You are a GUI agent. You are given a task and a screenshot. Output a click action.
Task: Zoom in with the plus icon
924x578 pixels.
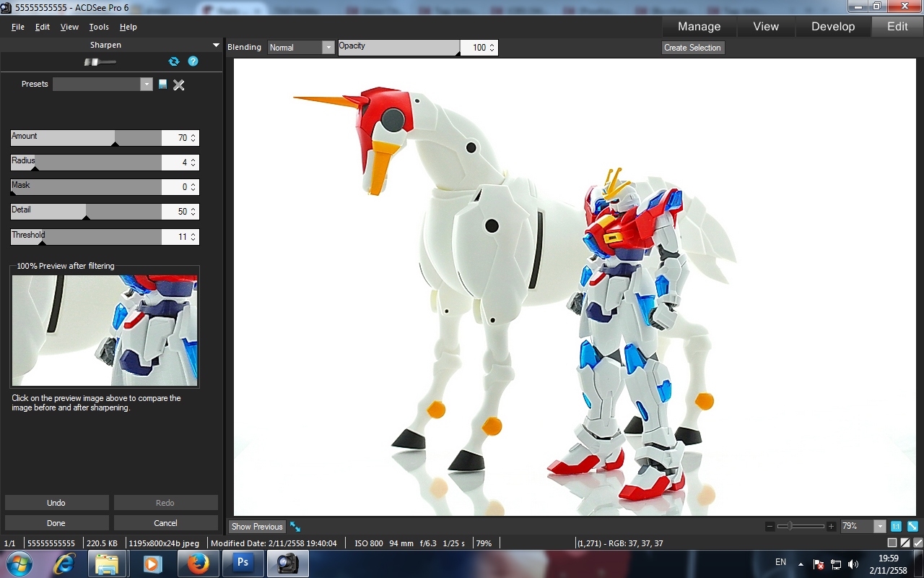832,527
